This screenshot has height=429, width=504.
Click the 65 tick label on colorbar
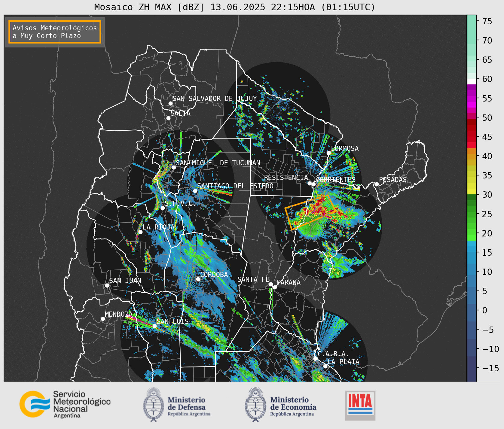point(487,60)
